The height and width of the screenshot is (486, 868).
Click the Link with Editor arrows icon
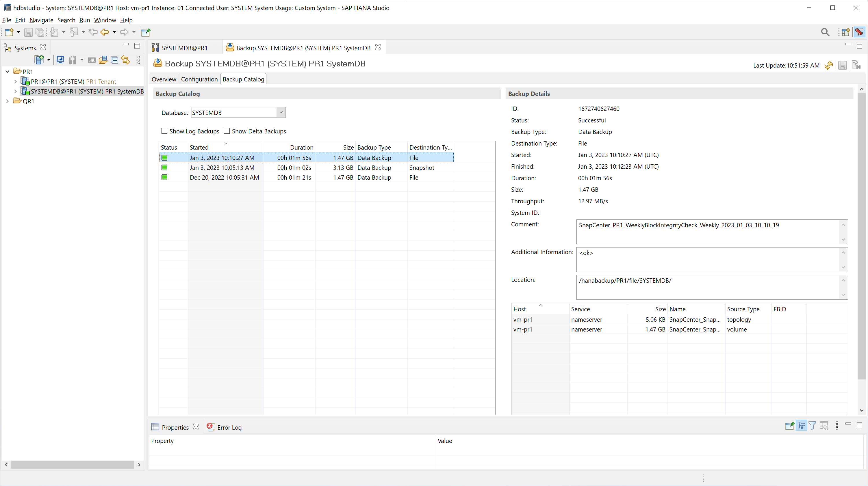(125, 60)
